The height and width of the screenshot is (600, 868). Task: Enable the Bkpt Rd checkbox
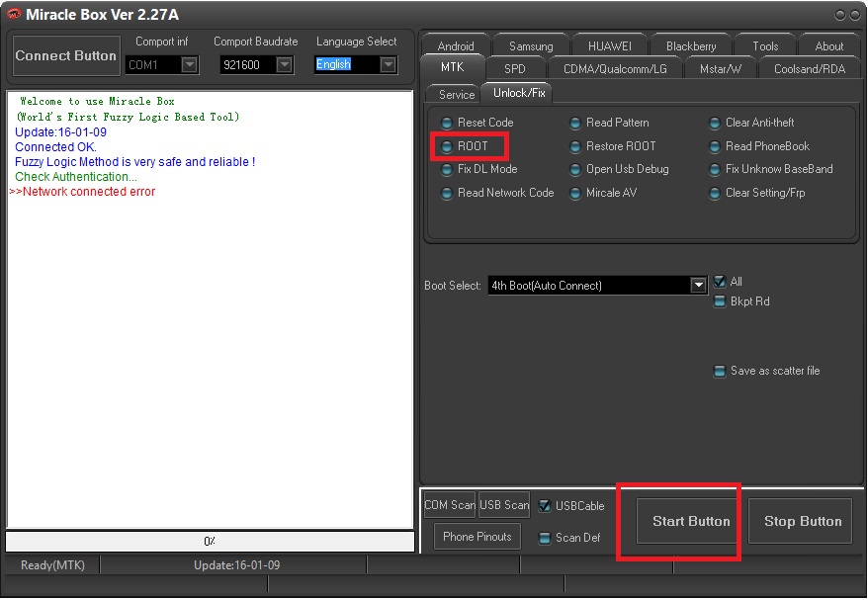[719, 301]
